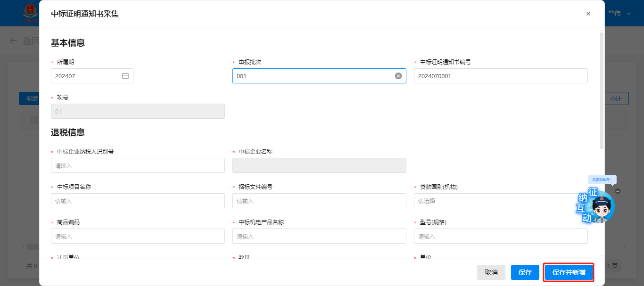This screenshot has height=286, width=644.
Task: Click the 中标企业名称 field
Action: [x=319, y=165]
